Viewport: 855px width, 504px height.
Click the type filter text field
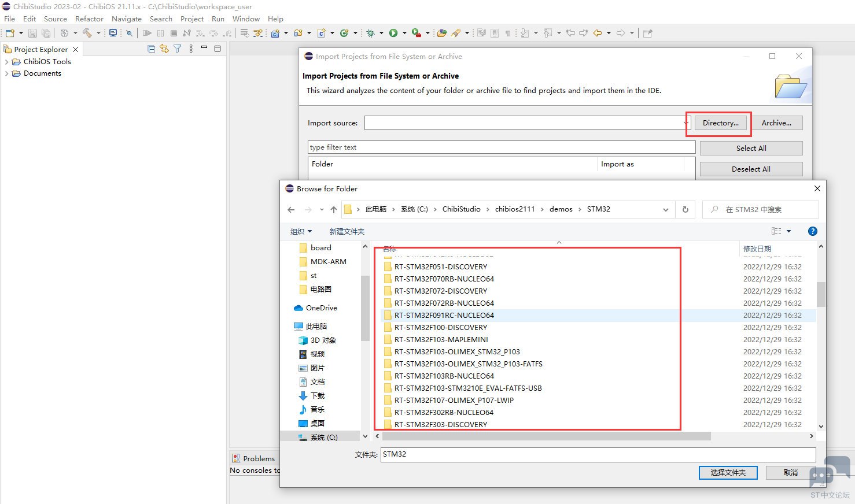pyautogui.click(x=502, y=147)
